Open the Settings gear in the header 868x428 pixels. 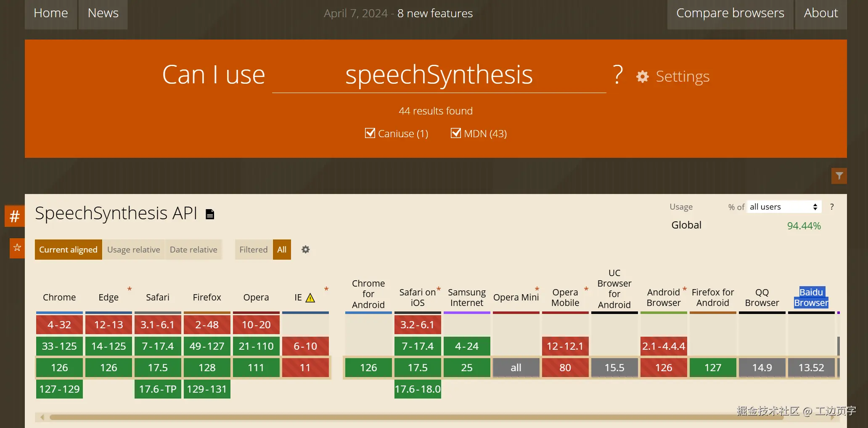(643, 77)
